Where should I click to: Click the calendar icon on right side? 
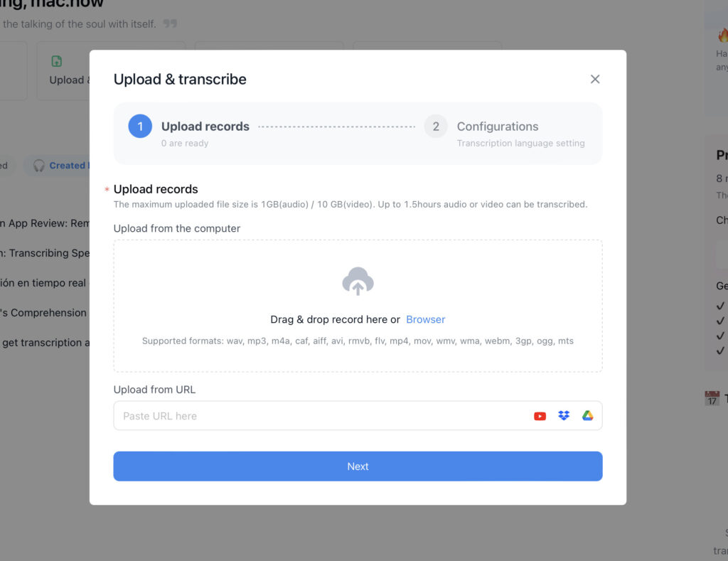[x=712, y=398]
